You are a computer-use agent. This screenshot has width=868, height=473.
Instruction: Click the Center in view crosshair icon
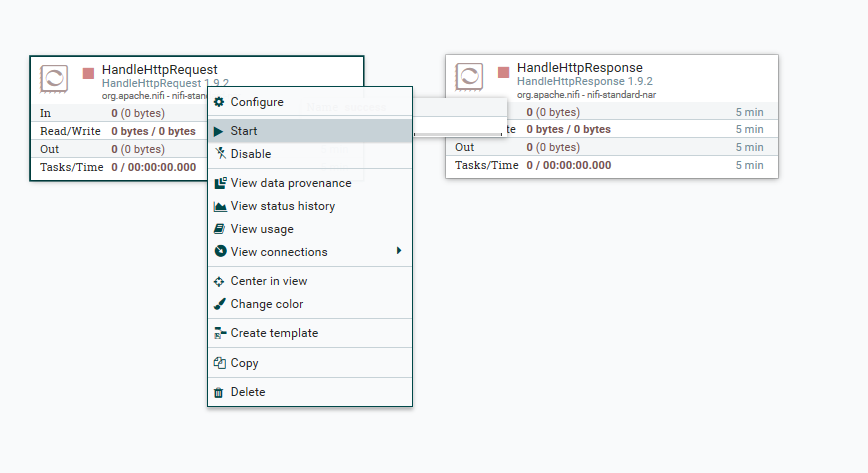pos(219,281)
